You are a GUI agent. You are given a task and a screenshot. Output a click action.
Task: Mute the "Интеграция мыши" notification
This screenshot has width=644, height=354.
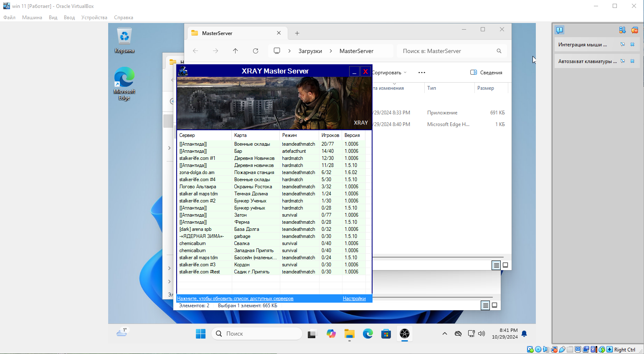[623, 44]
